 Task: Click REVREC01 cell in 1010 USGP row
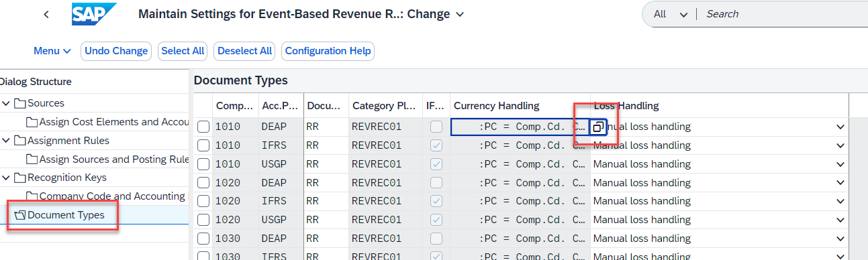[386, 164]
